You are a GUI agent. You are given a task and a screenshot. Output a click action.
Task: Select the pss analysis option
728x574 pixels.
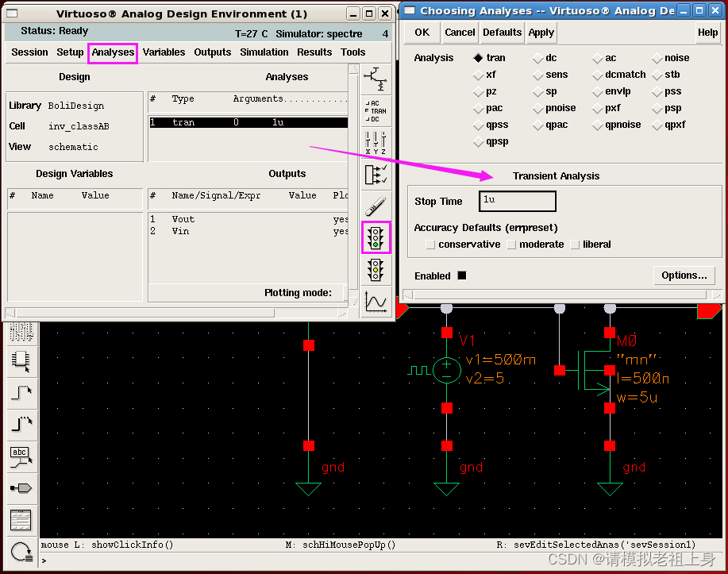pos(657,91)
